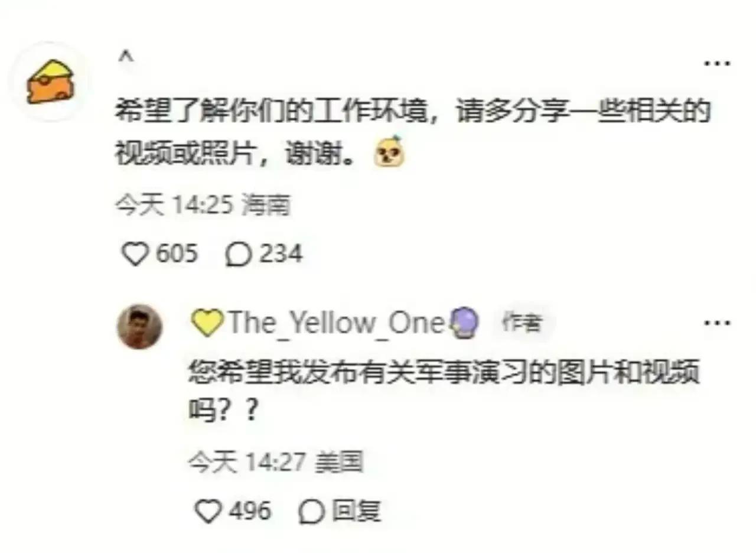
Task: Click the reply bubble icon beside 回复
Action: (312, 511)
